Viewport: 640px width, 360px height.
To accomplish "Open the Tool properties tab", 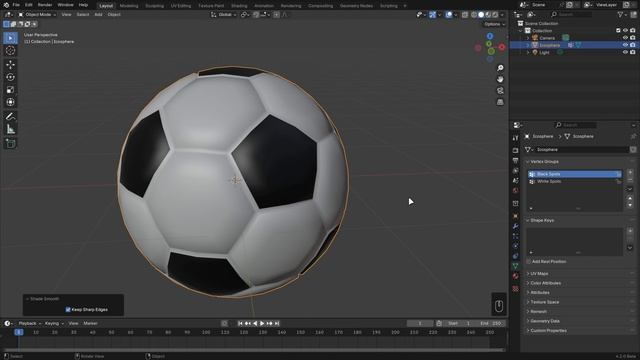I will point(516,138).
